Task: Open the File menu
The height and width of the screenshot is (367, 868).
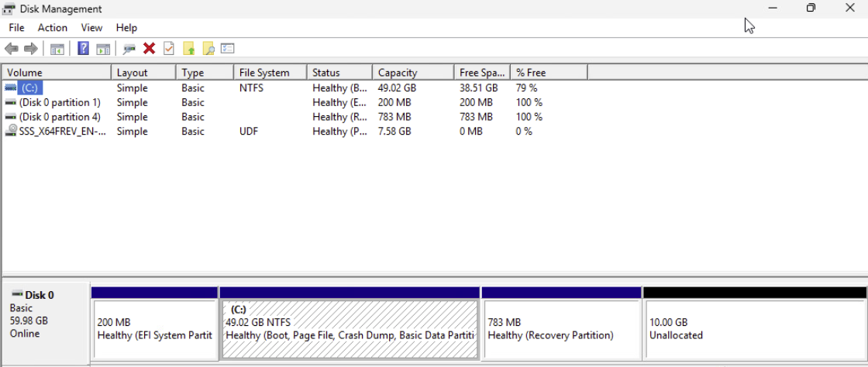Action: point(16,28)
